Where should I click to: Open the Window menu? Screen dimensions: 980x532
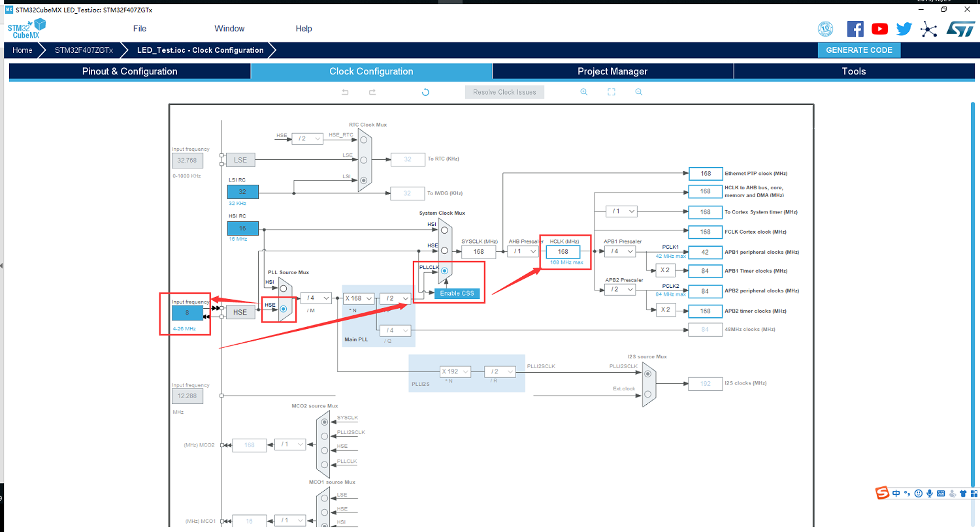229,29
